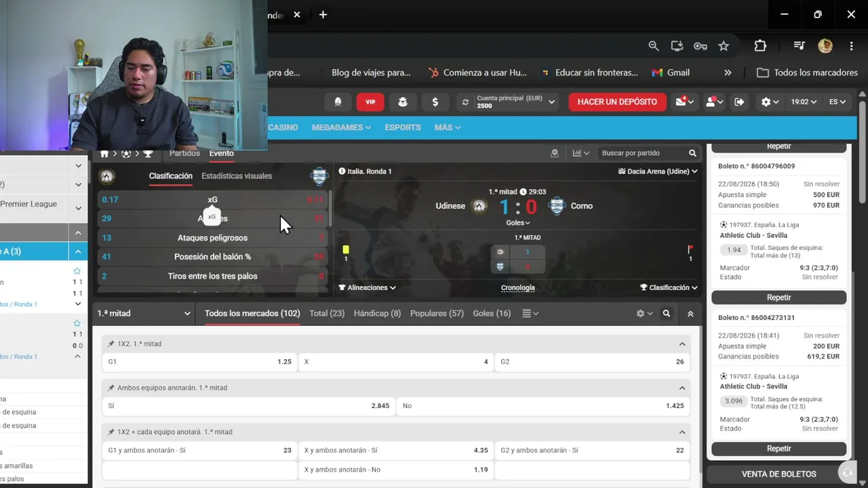The image size is (868, 488).
Task: Open the ES language dropdown
Action: [837, 102]
